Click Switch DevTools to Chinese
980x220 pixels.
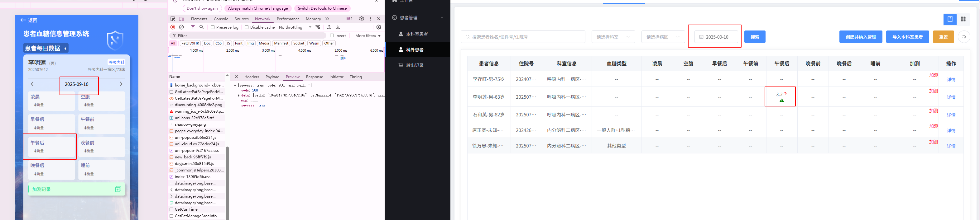[x=322, y=8]
